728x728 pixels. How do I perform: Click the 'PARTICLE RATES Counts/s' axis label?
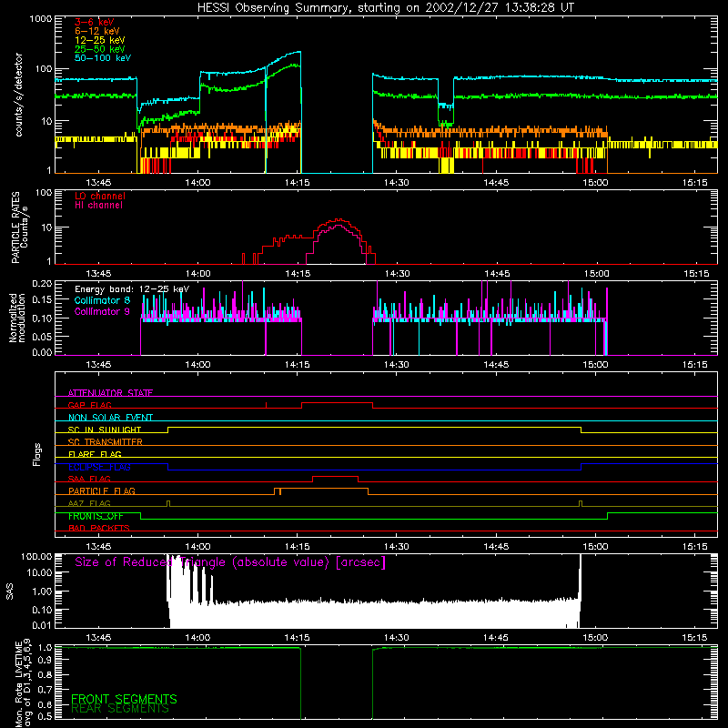[x=19, y=227]
